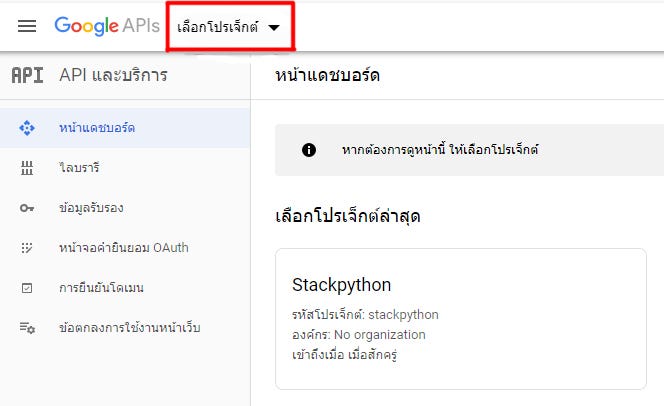Open ข้อมูลรับรอง credentials page
The height and width of the screenshot is (406, 664).
(x=125, y=208)
